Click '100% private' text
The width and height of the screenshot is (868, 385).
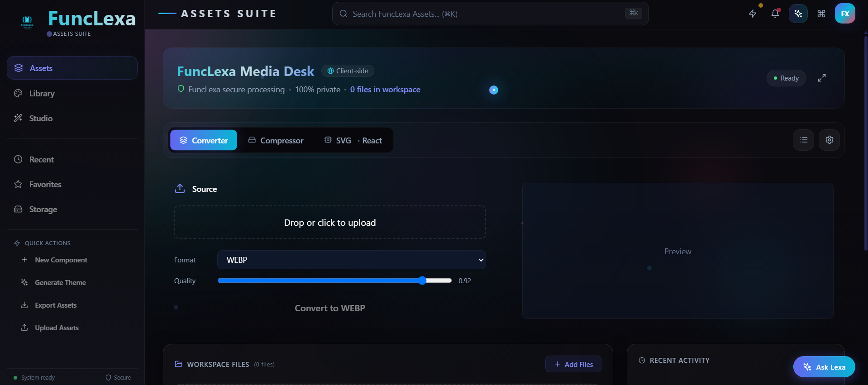point(318,90)
